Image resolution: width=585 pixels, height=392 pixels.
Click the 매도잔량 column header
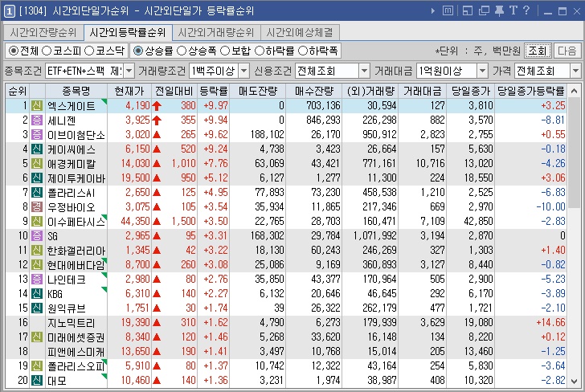tap(258, 91)
